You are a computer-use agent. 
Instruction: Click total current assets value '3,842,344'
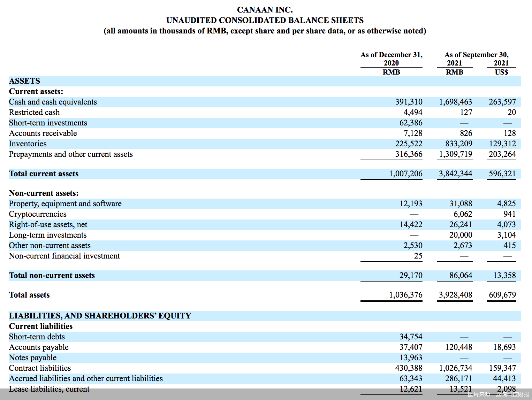click(x=455, y=174)
